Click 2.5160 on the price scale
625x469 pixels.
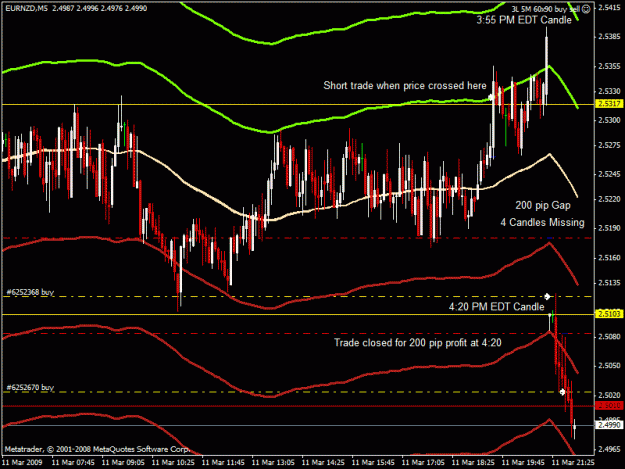click(609, 258)
